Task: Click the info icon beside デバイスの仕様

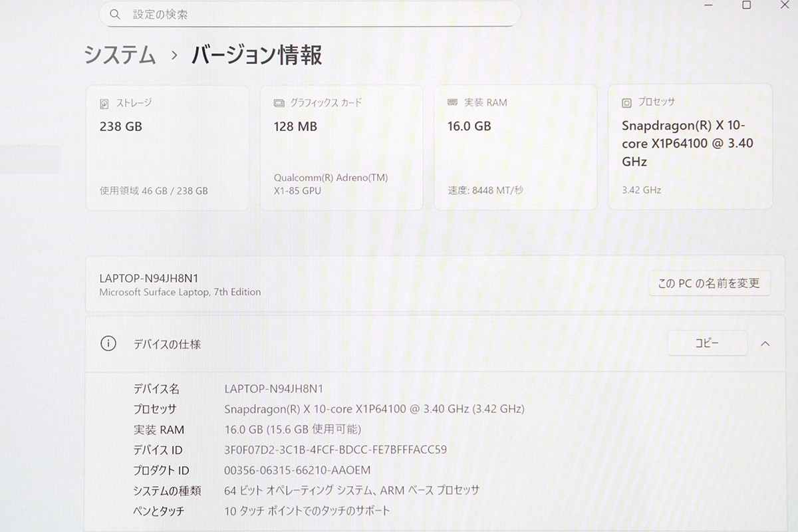Action: (x=108, y=344)
